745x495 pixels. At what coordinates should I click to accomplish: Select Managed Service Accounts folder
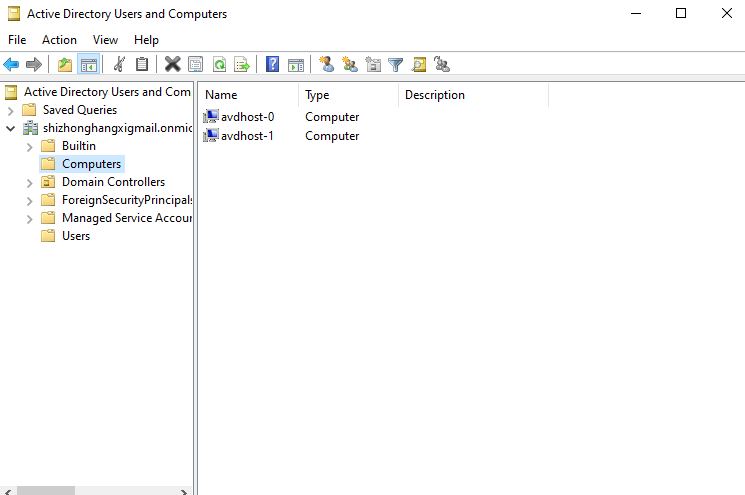tap(127, 218)
